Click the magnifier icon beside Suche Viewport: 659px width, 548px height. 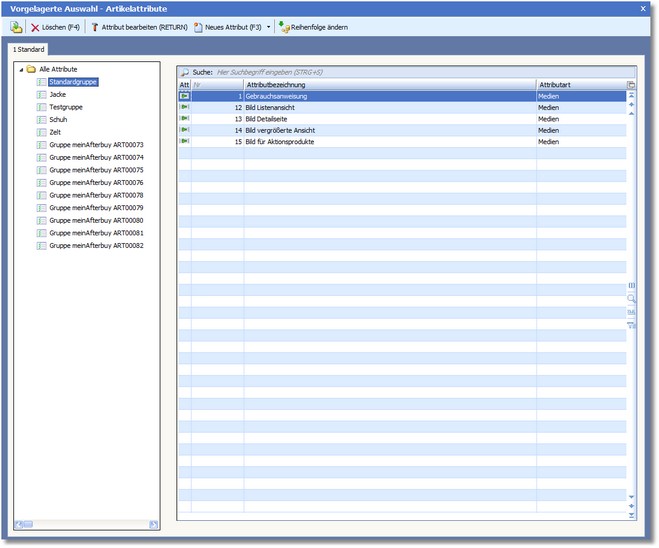point(185,73)
